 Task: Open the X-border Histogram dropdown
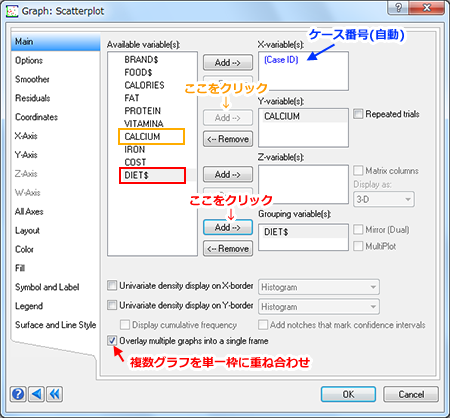319,287
